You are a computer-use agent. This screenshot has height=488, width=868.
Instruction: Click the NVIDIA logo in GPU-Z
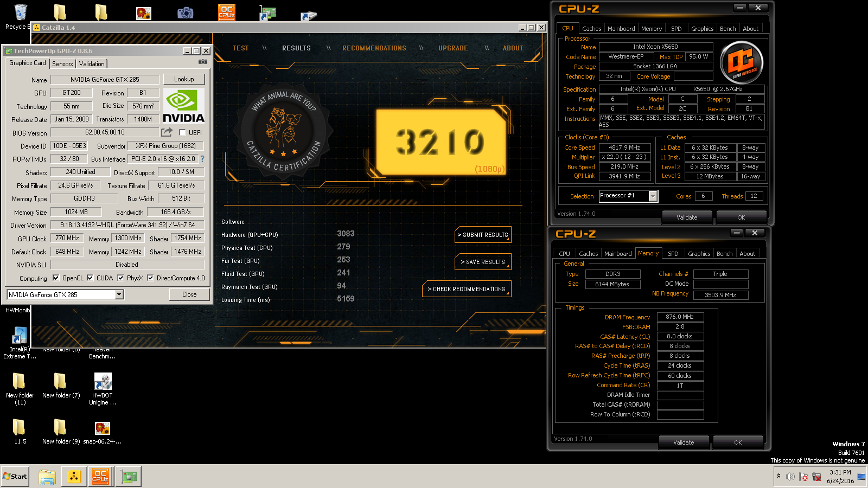(184, 106)
